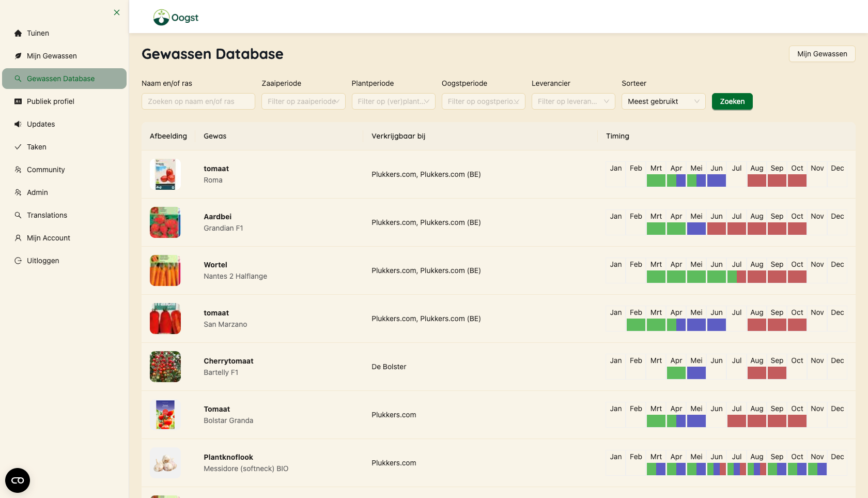Click the Community people icon
The image size is (868, 498).
pos(18,170)
